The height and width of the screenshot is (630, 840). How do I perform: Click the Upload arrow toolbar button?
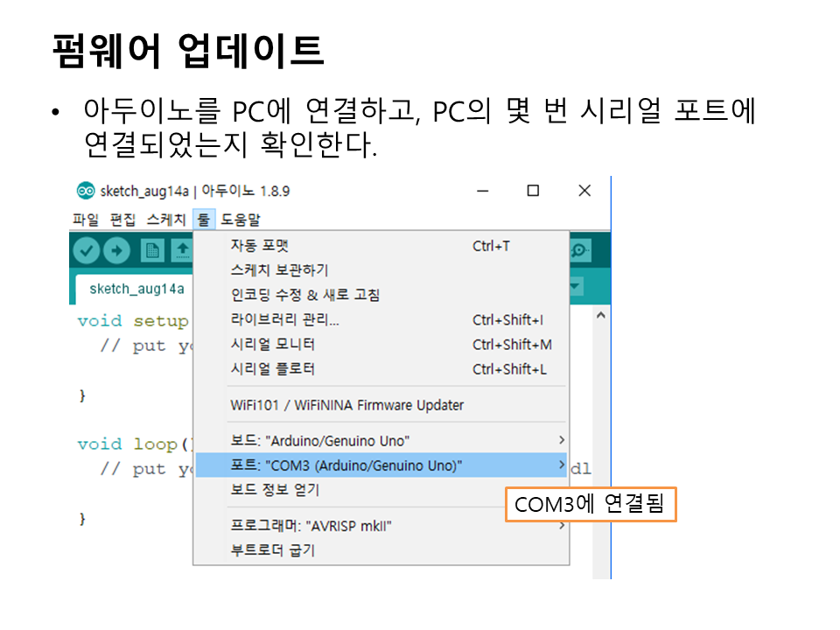116,250
